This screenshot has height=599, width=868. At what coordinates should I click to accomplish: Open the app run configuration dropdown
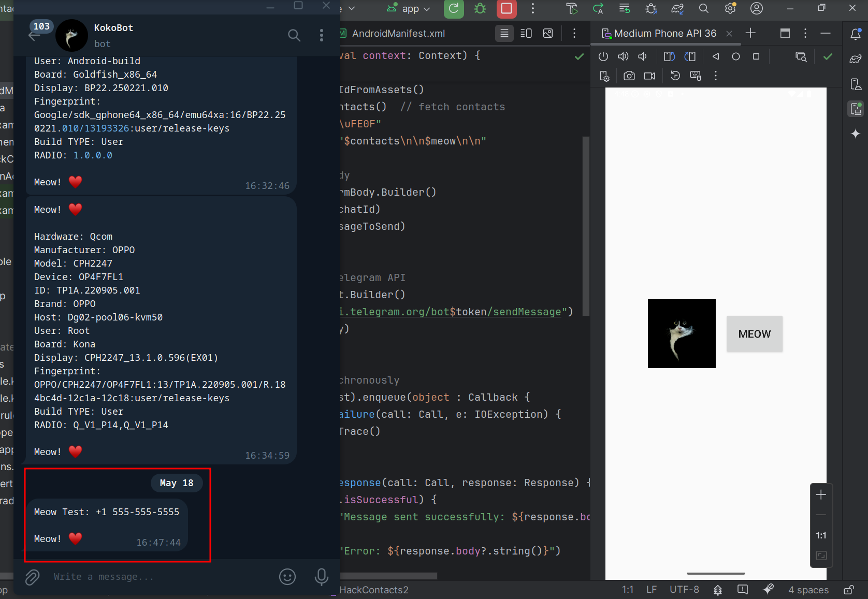(x=409, y=9)
